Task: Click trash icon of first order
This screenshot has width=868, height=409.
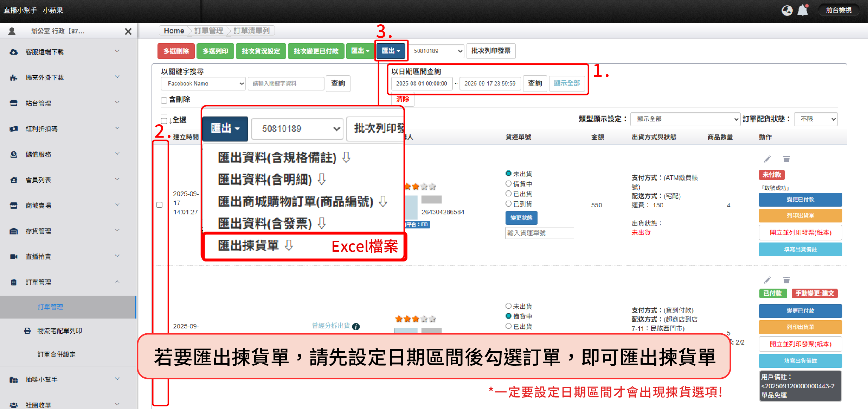Action: pyautogui.click(x=786, y=159)
